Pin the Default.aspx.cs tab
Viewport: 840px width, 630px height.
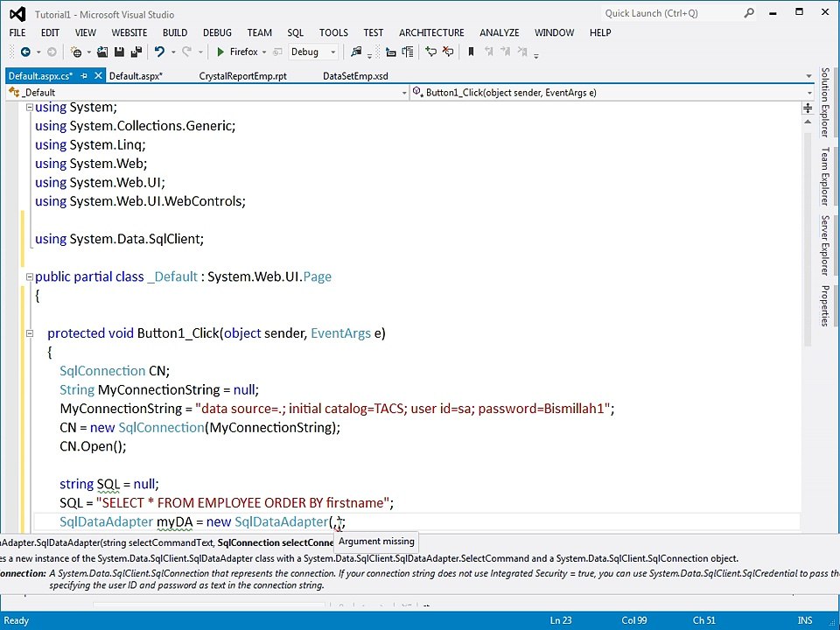(x=84, y=76)
